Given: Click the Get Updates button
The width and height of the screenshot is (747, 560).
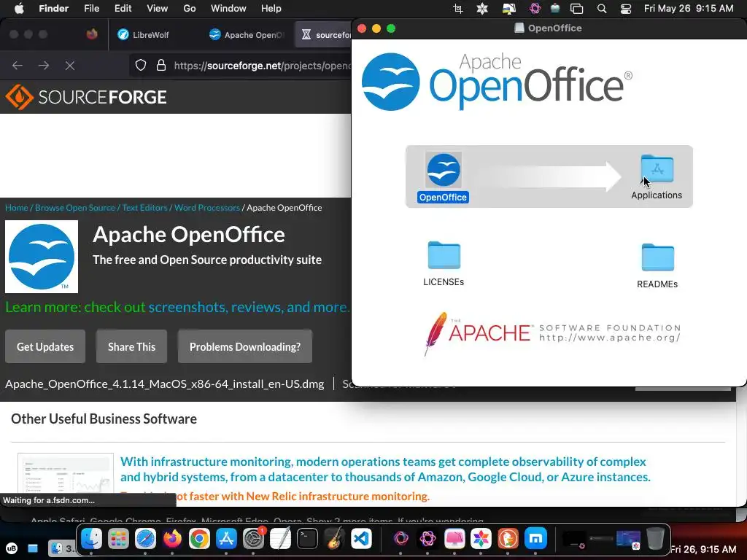Looking at the screenshot, I should point(45,346).
